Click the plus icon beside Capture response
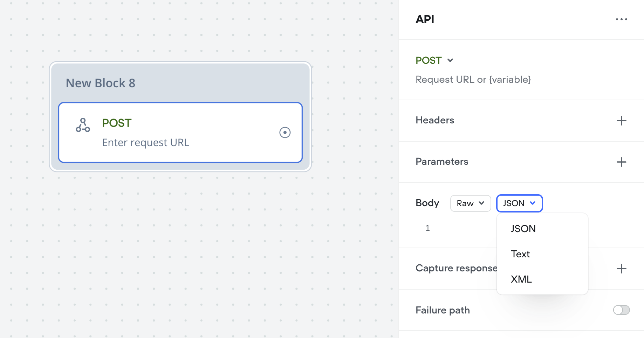The height and width of the screenshot is (338, 644). tap(621, 269)
